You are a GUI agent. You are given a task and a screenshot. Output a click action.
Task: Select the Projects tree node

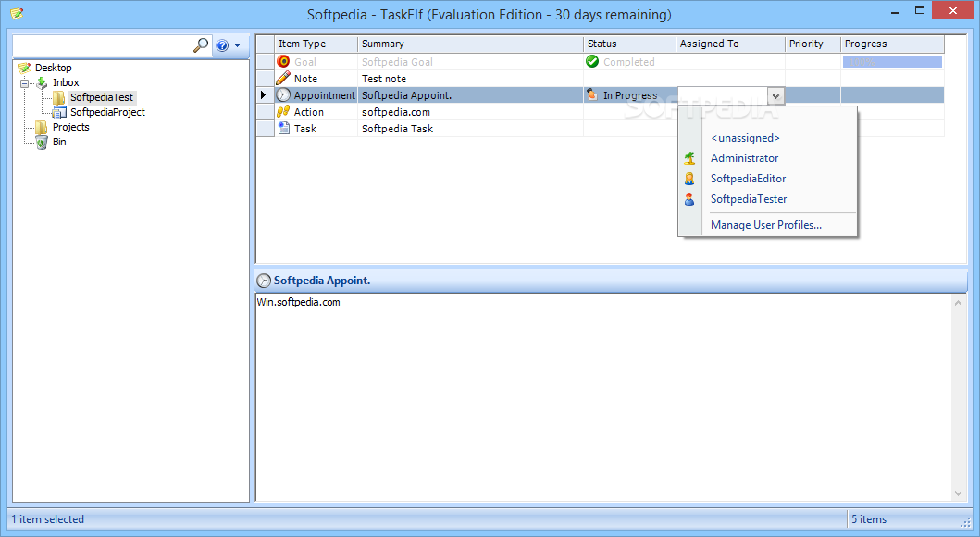tap(70, 127)
